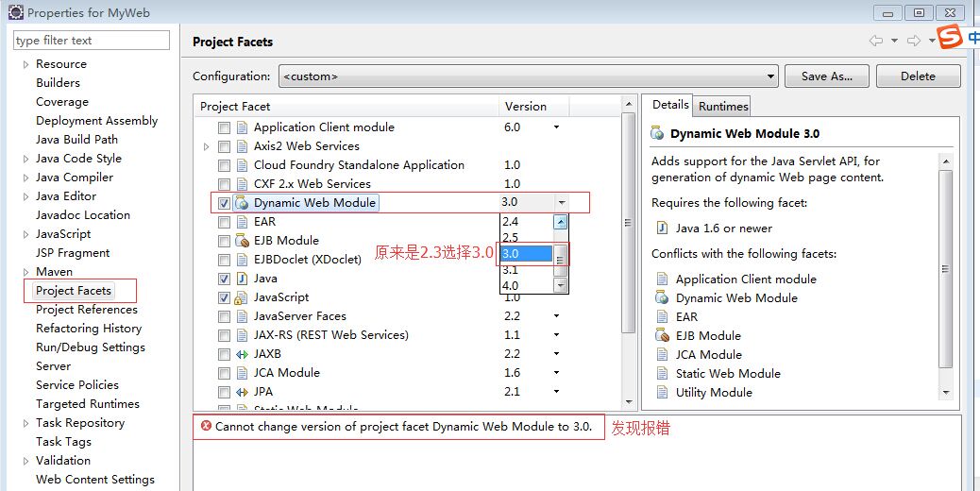Click the Cloud Foundry Standalone Application icon
Viewport: 980px width, 491px height.
pyautogui.click(x=242, y=165)
